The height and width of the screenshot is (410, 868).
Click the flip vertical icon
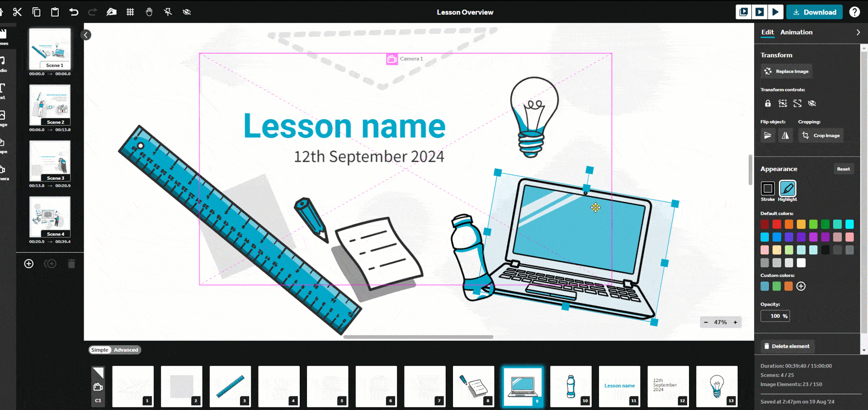point(768,135)
